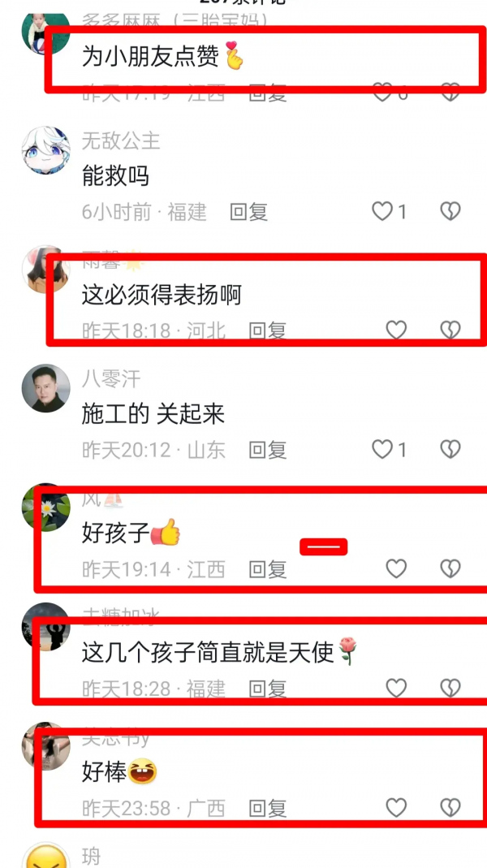Dislike the 施工的 关起来 comment
Screen dimensions: 487x868
[450, 449]
